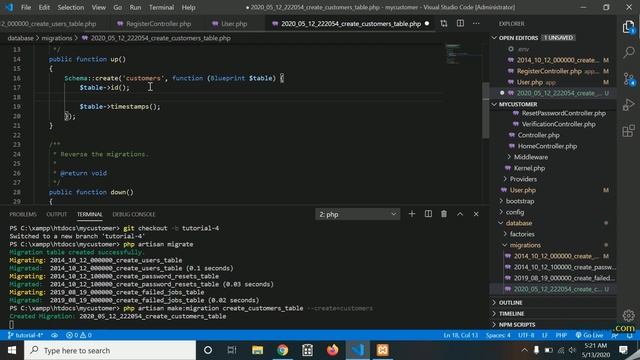Open Manage gear settings icon
The width and height of the screenshot is (640, 360).
[x=629, y=315]
